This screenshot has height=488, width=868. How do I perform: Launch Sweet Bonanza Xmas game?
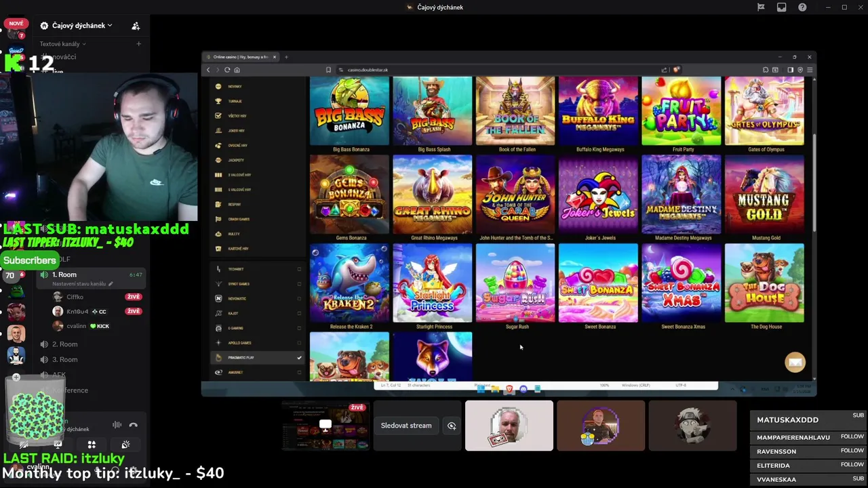click(682, 283)
